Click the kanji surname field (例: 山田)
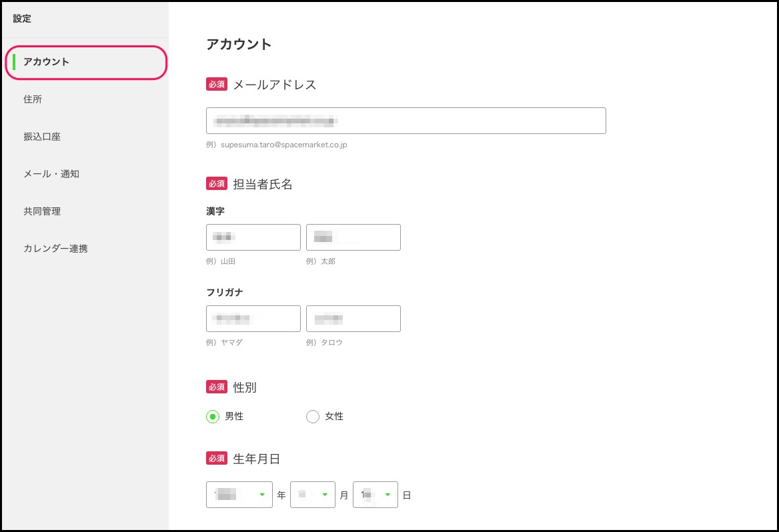779x532 pixels. coord(253,237)
